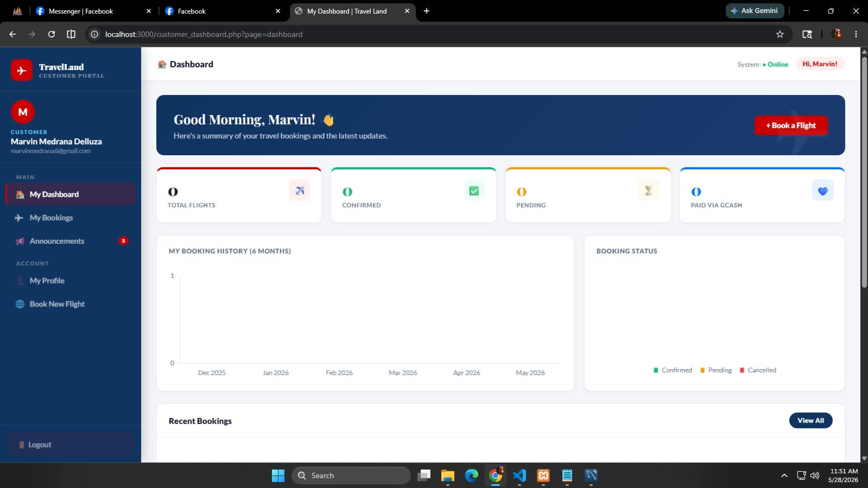The width and height of the screenshot is (868, 488).
Task: Click the Paid via GCash heart icon
Action: click(x=822, y=191)
